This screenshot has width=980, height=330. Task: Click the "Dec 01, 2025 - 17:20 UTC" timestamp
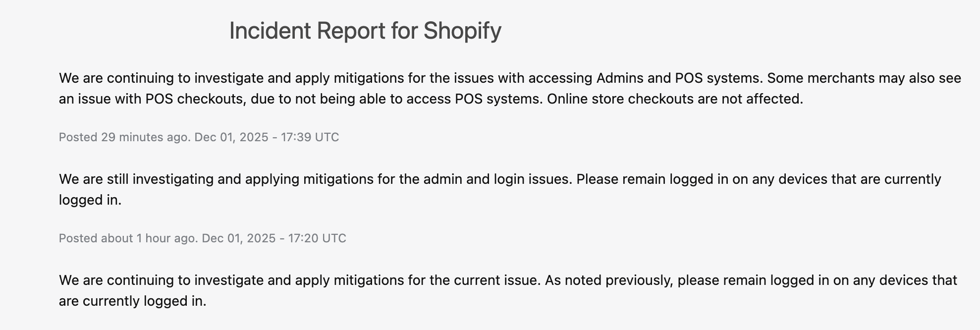pyautogui.click(x=274, y=238)
